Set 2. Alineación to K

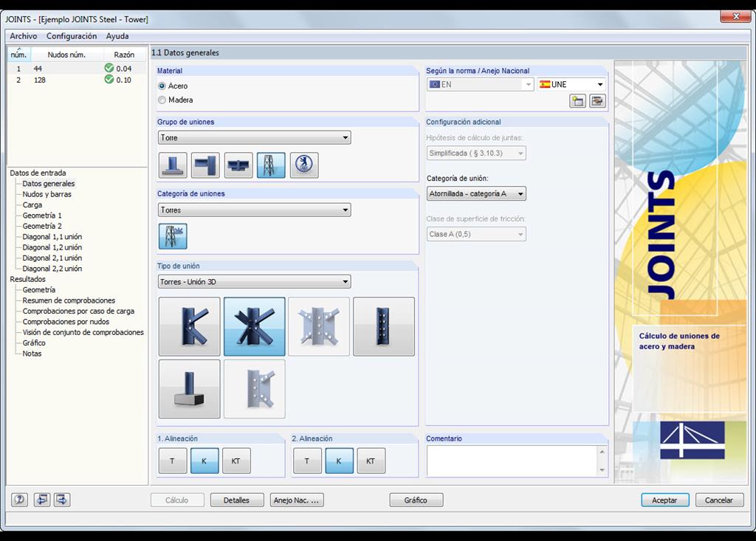pyautogui.click(x=339, y=461)
